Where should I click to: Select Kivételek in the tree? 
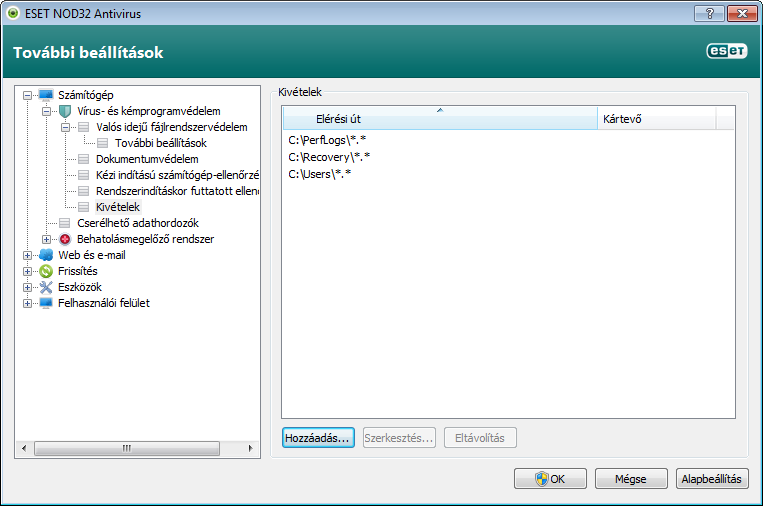pyautogui.click(x=118, y=207)
